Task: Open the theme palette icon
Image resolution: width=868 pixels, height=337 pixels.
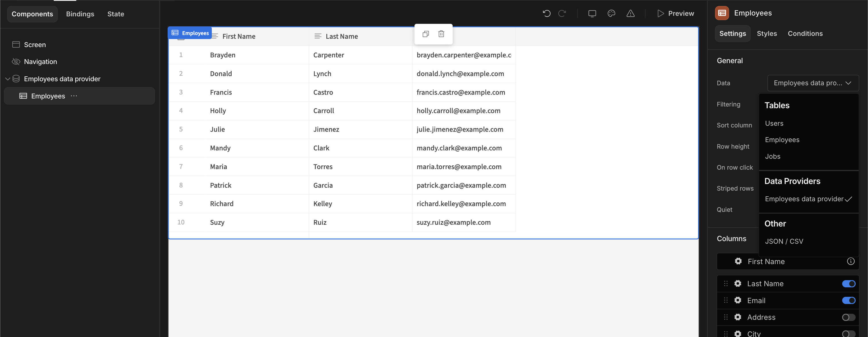Action: 611,13
